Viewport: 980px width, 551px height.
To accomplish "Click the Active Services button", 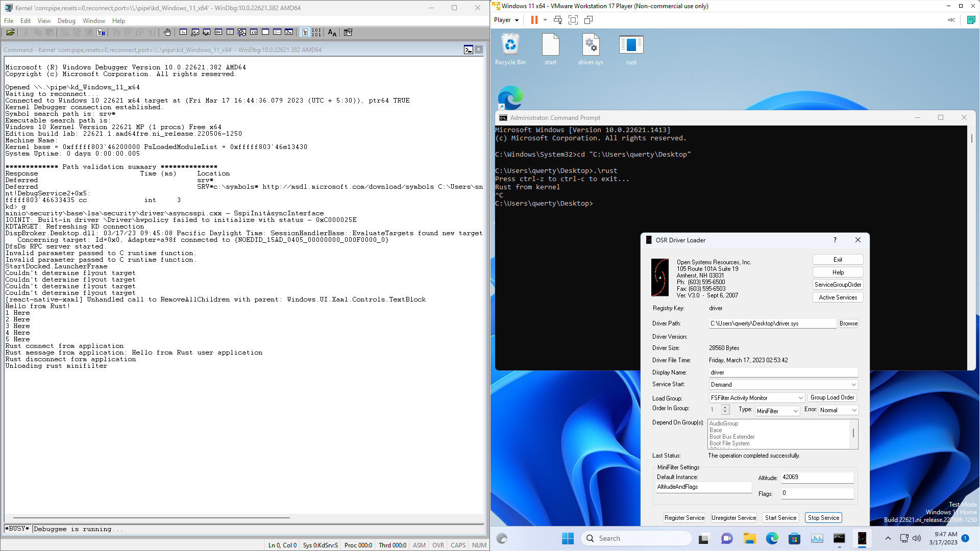I will [838, 297].
